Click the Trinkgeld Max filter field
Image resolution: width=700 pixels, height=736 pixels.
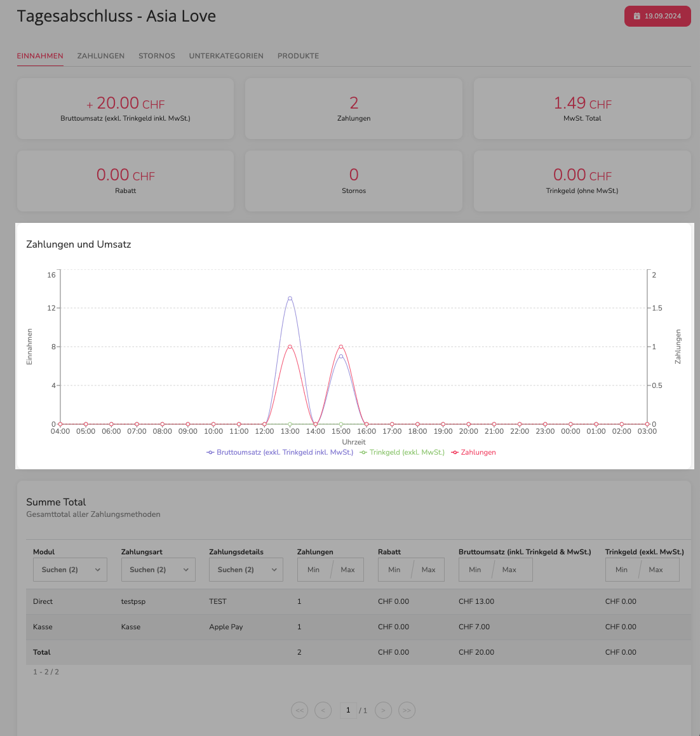coord(656,570)
